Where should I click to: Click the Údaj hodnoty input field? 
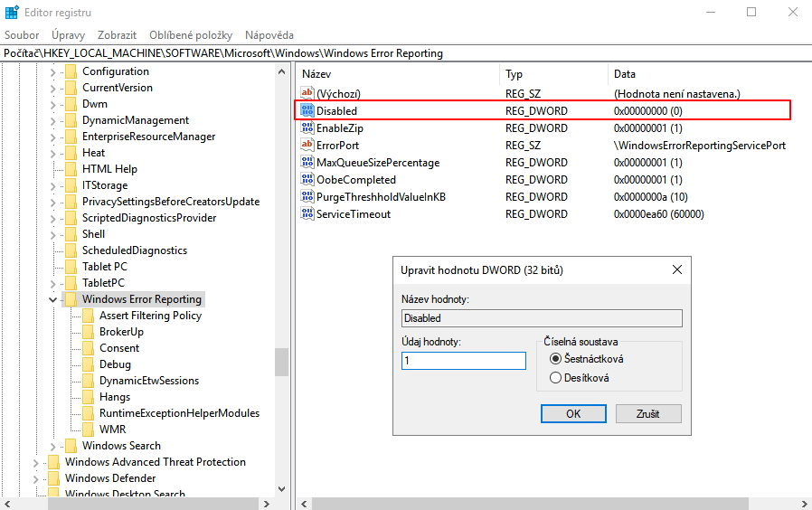(464, 361)
